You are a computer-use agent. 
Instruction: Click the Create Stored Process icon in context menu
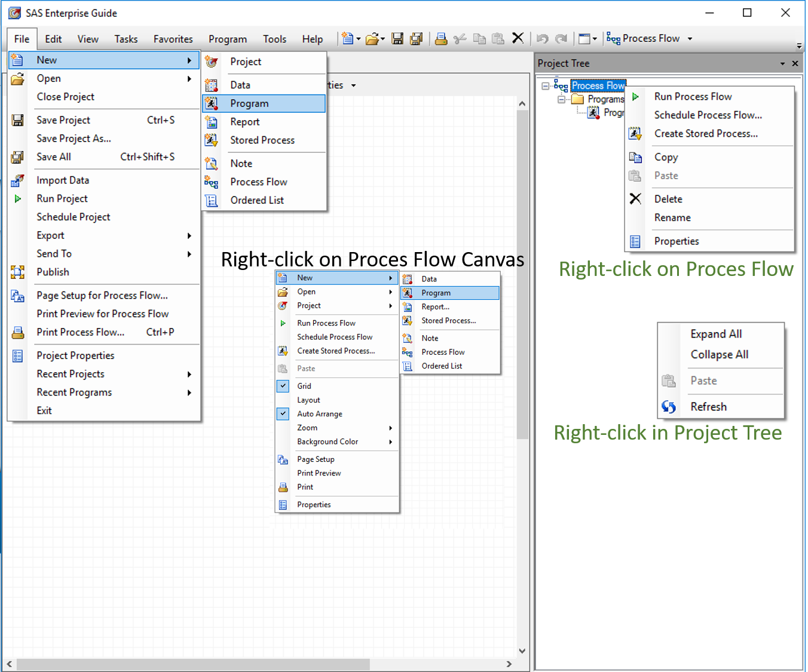point(635,133)
